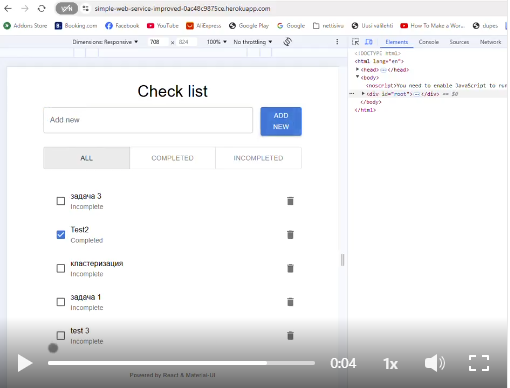Delete кластеризация with trash icon

[x=290, y=268]
